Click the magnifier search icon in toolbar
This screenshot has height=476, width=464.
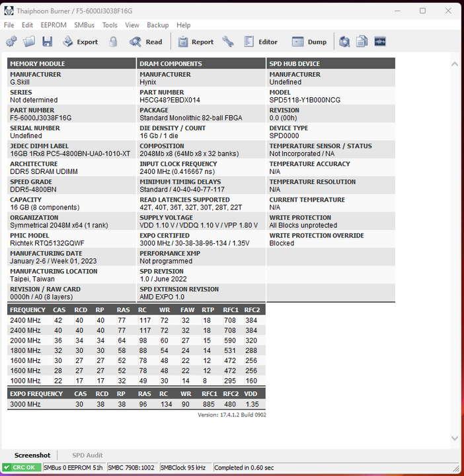tap(344, 42)
